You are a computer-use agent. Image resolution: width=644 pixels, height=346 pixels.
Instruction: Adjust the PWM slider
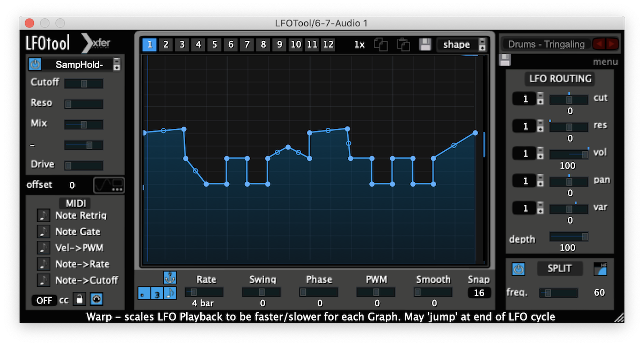(x=376, y=292)
